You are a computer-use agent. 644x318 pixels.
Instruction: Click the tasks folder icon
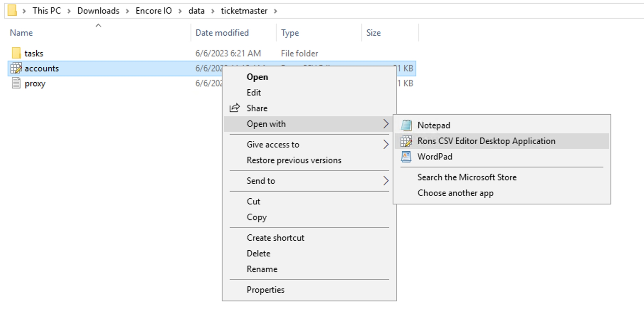pyautogui.click(x=16, y=53)
